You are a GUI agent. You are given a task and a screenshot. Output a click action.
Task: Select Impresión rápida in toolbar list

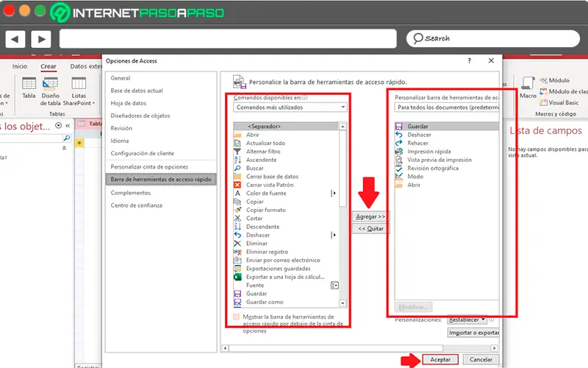447,152
